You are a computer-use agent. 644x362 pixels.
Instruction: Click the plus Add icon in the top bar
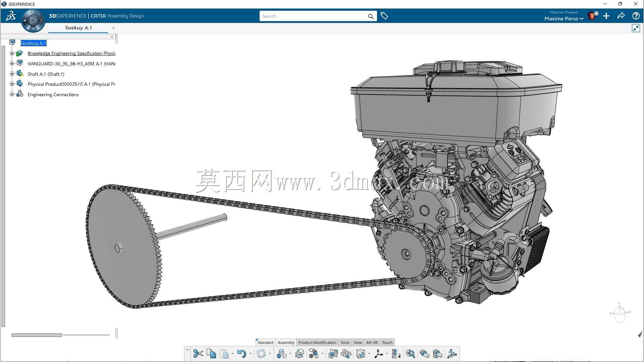click(x=606, y=16)
